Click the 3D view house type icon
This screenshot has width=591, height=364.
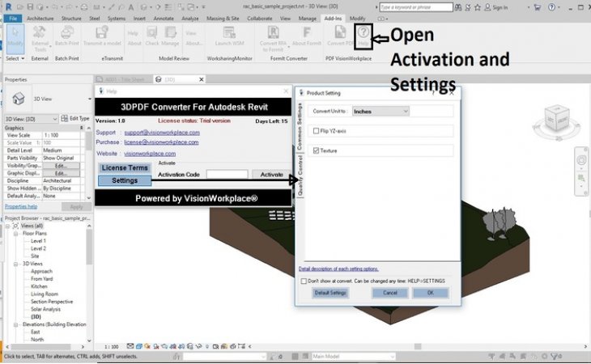pyautogui.click(x=18, y=99)
